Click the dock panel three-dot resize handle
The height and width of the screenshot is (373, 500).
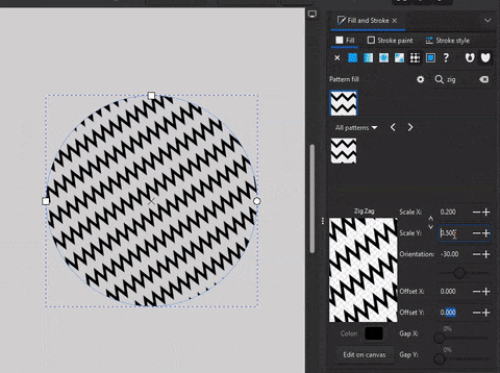coord(323,221)
